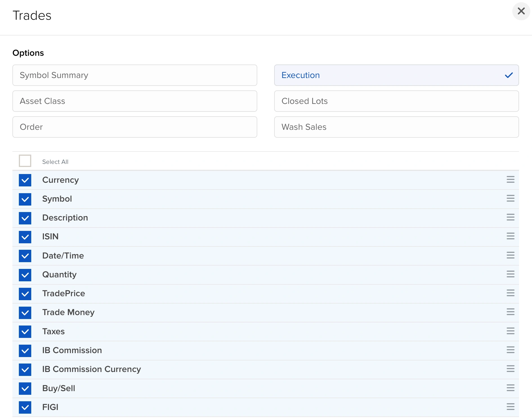
Task: Check the Select All checkbox
Action: 25,161
